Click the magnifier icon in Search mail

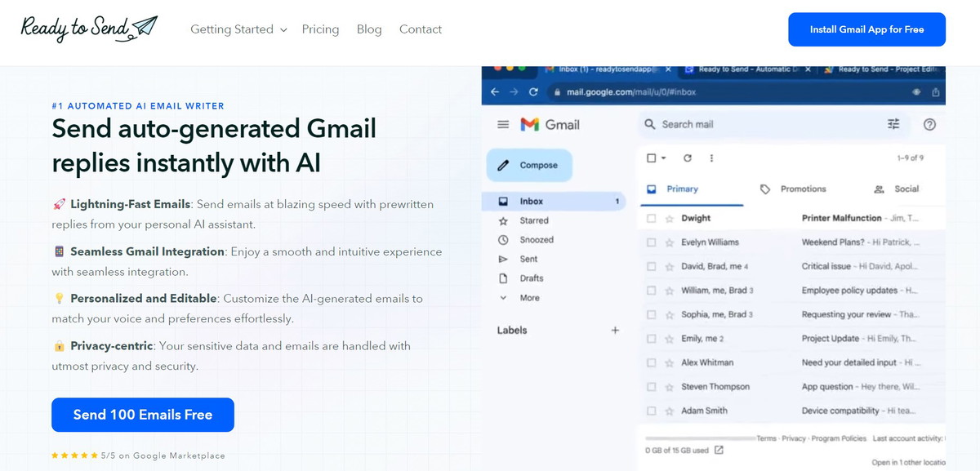tap(650, 124)
